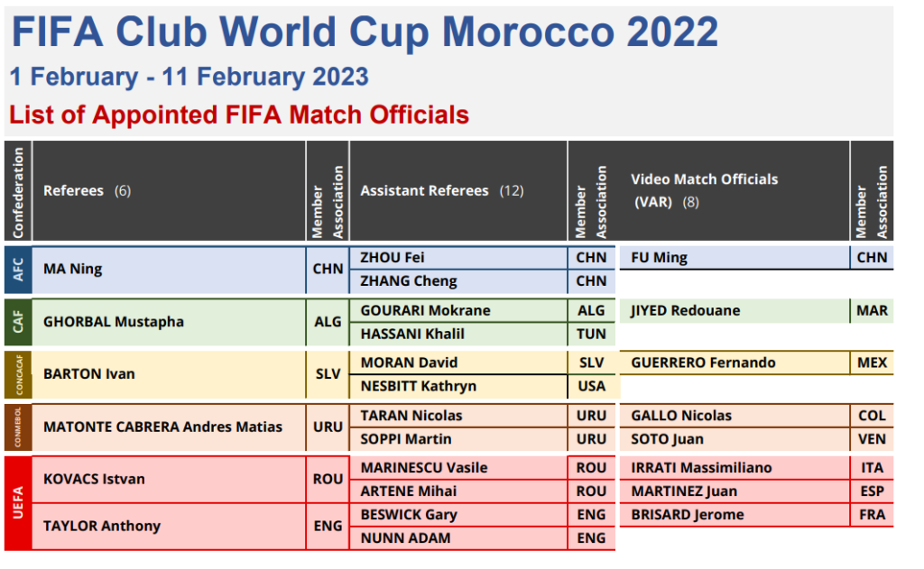Image resolution: width=924 pixels, height=569 pixels.
Task: Select VAR official JIYED Redouane
Action: click(686, 310)
